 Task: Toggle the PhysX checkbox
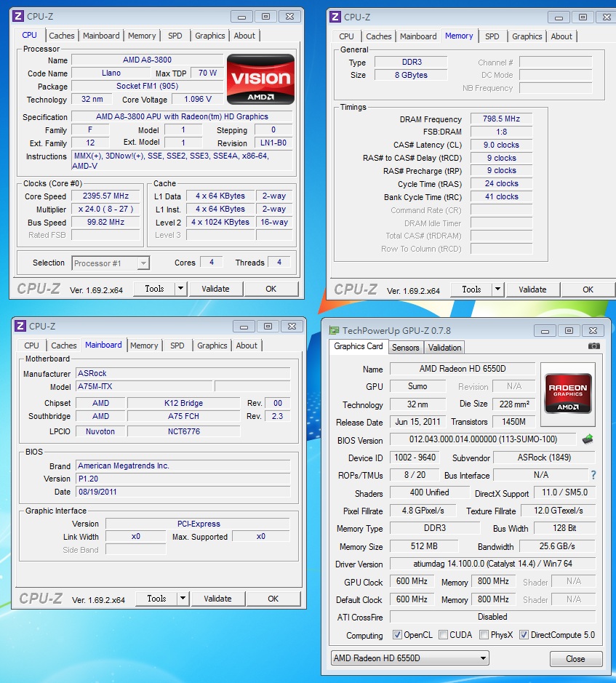pos(484,635)
